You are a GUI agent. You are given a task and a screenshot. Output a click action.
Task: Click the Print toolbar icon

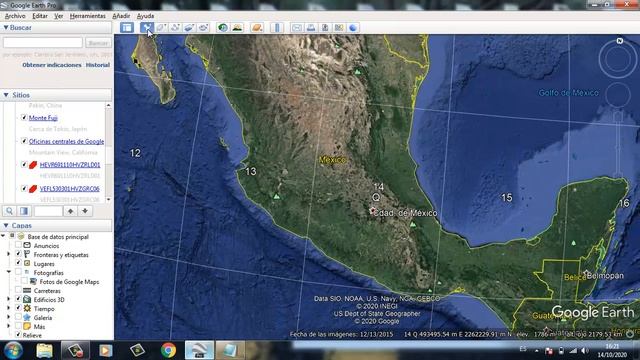pyautogui.click(x=311, y=27)
